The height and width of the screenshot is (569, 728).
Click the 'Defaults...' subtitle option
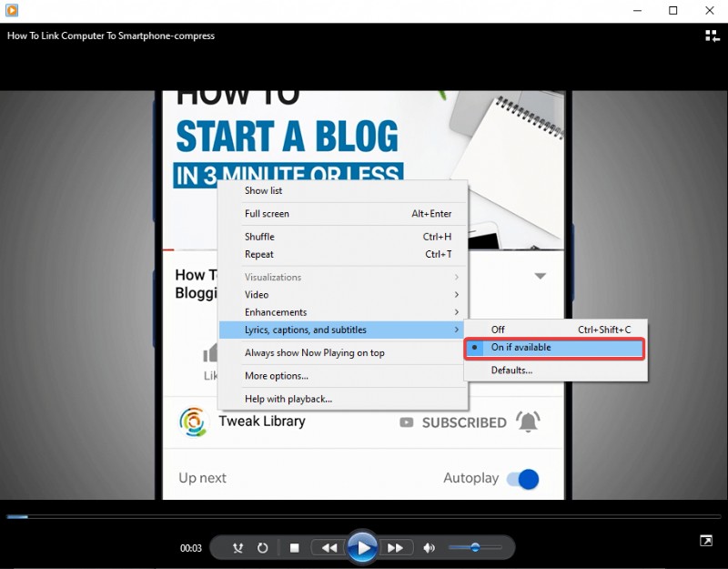coord(511,371)
